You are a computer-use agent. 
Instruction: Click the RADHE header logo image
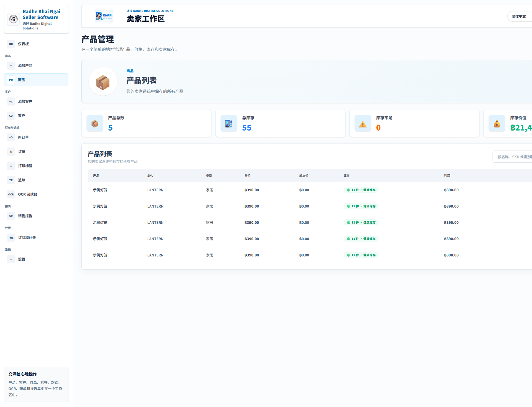tap(104, 16)
